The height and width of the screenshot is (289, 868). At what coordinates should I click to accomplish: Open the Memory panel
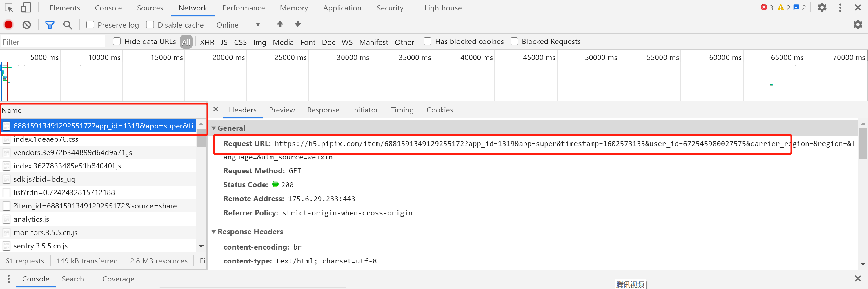(294, 8)
